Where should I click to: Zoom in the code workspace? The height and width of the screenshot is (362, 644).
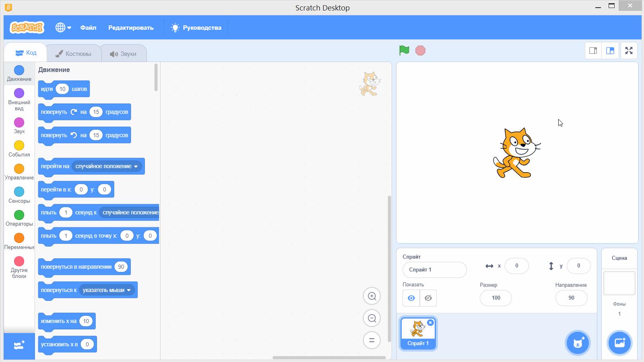(372, 296)
